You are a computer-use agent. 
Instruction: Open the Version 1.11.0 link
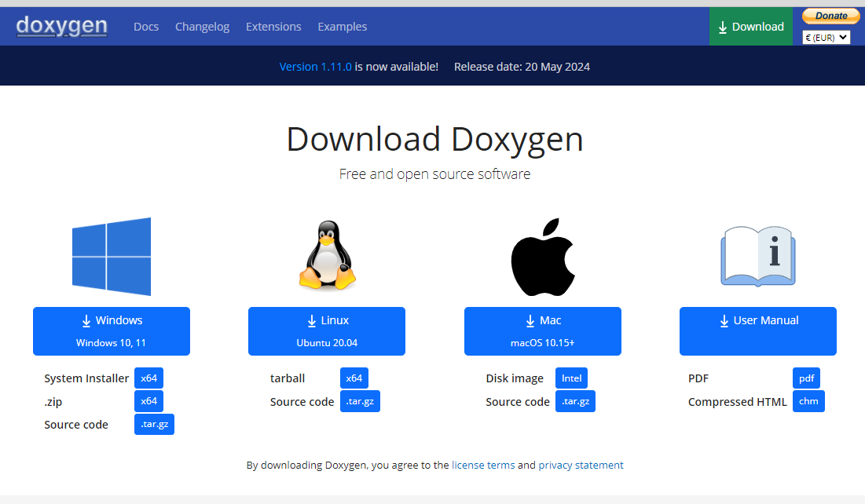point(315,67)
